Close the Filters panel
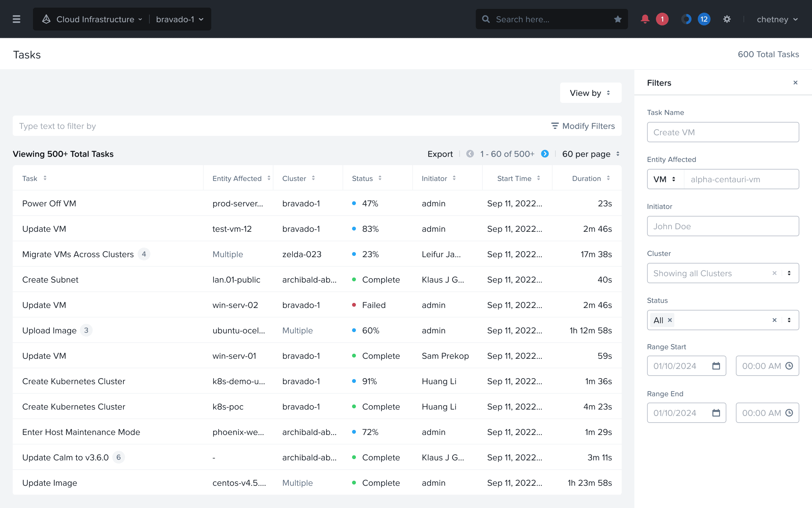The height and width of the screenshot is (508, 812). point(795,83)
